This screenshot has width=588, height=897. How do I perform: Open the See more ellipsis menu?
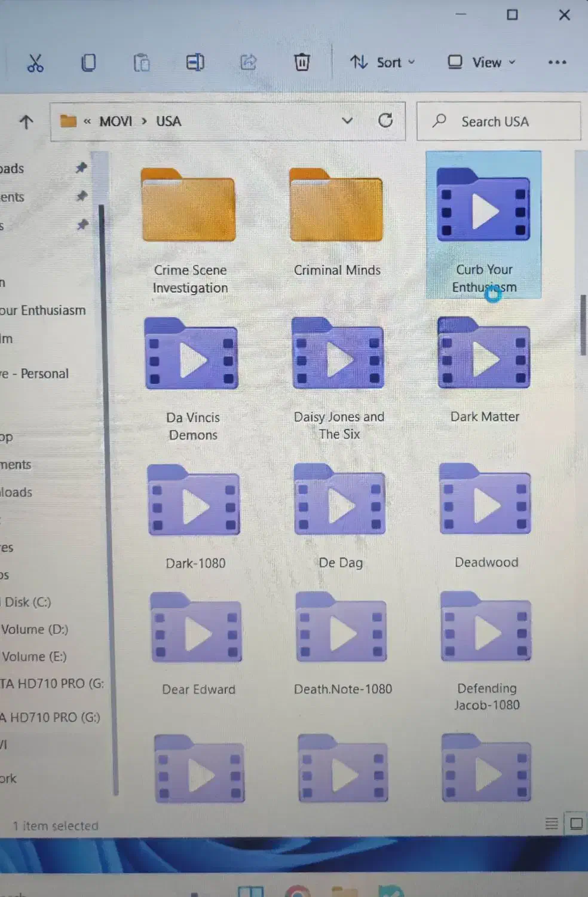tap(557, 62)
